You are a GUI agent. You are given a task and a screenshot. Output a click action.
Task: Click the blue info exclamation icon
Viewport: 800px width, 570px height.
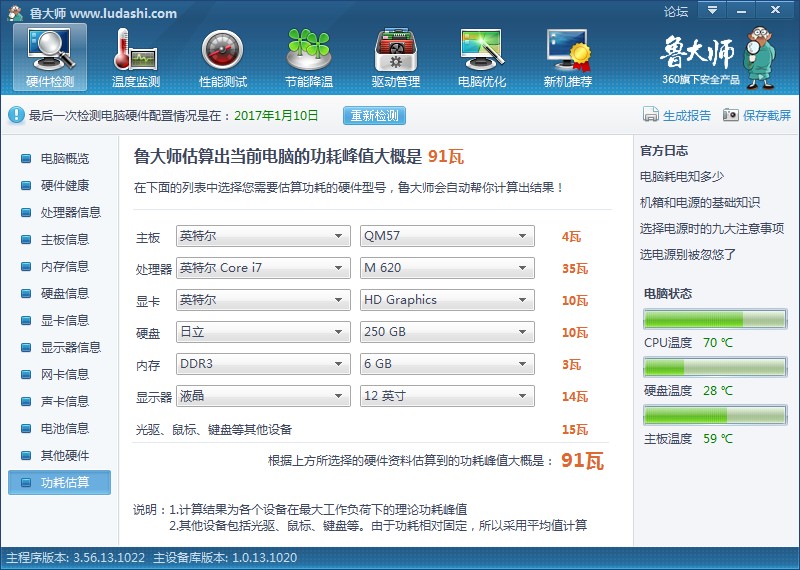click(16, 115)
